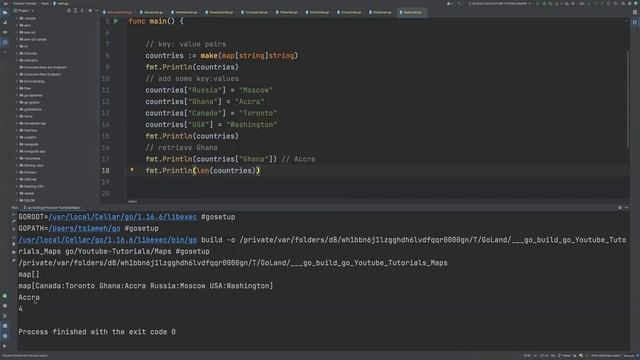
Task: Expand the Errorhandling folder arrow
Action: (17, 81)
